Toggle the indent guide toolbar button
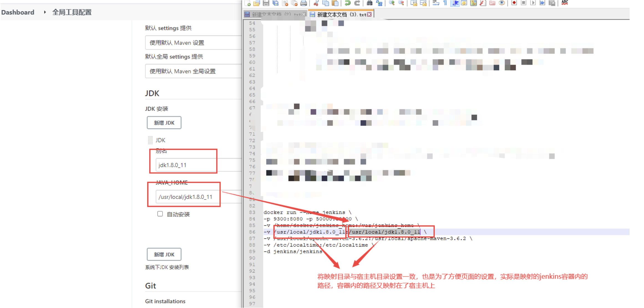644x308 pixels. point(455,3)
